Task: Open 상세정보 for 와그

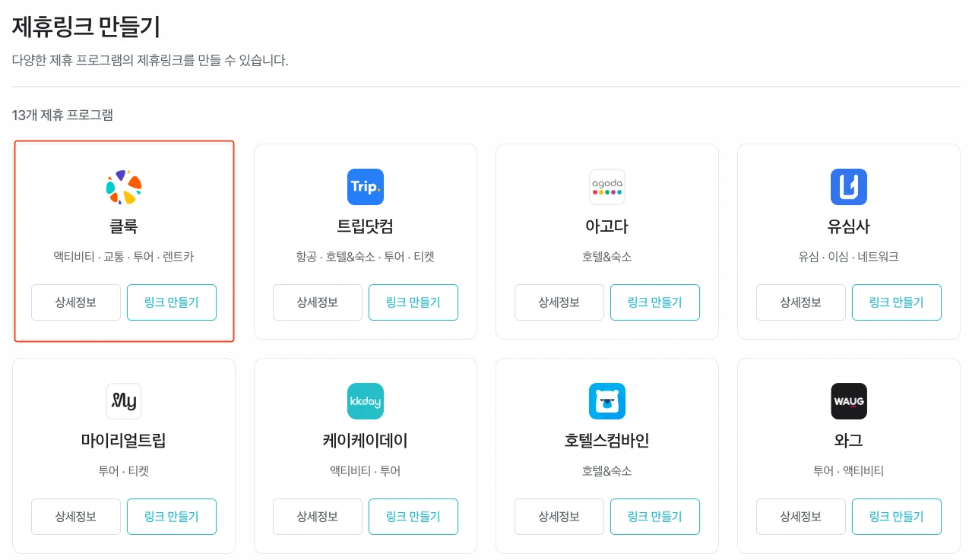Action: pyautogui.click(x=800, y=516)
